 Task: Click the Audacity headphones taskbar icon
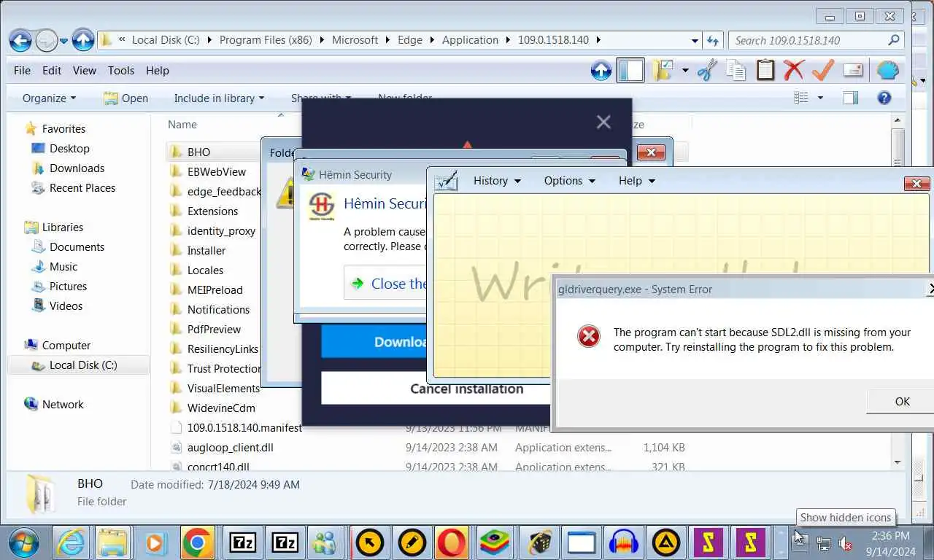tap(624, 542)
